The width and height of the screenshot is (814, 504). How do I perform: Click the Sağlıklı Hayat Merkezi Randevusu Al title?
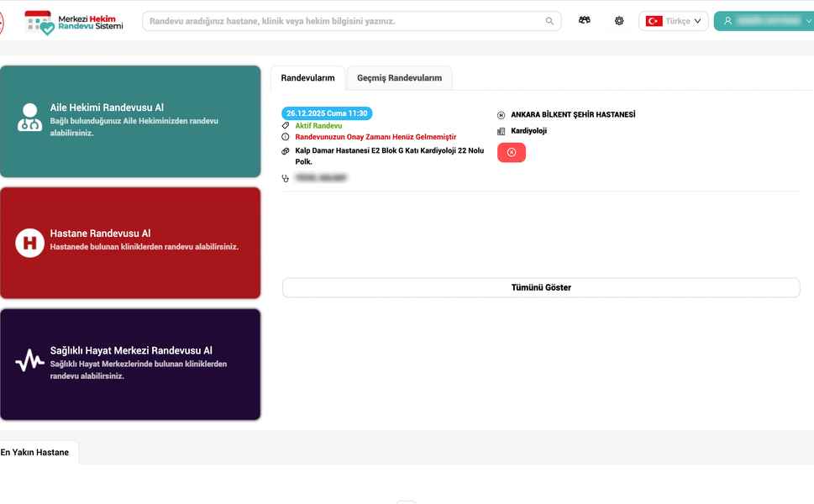tap(131, 350)
